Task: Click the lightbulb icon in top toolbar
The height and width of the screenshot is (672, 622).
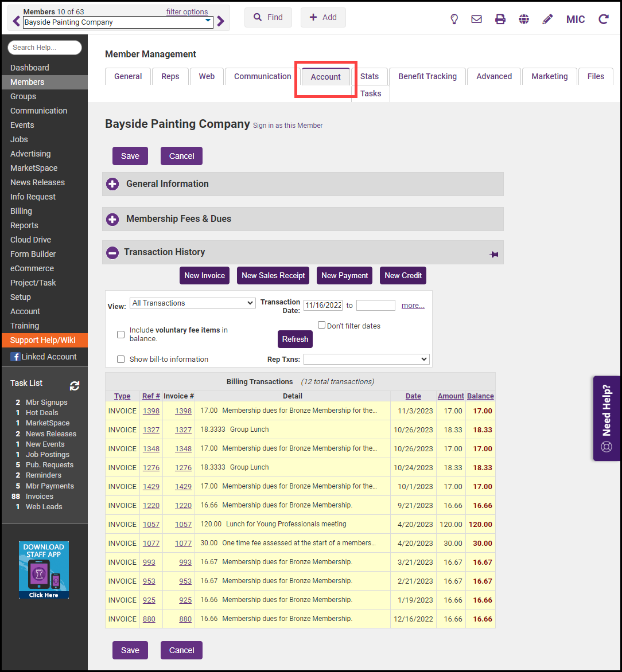Action: tap(454, 19)
